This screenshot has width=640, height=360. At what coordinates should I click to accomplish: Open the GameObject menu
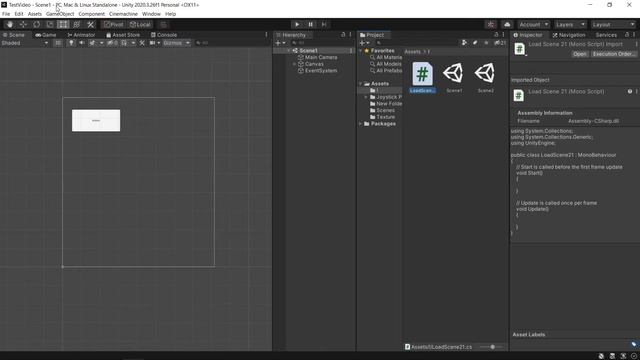pos(60,14)
